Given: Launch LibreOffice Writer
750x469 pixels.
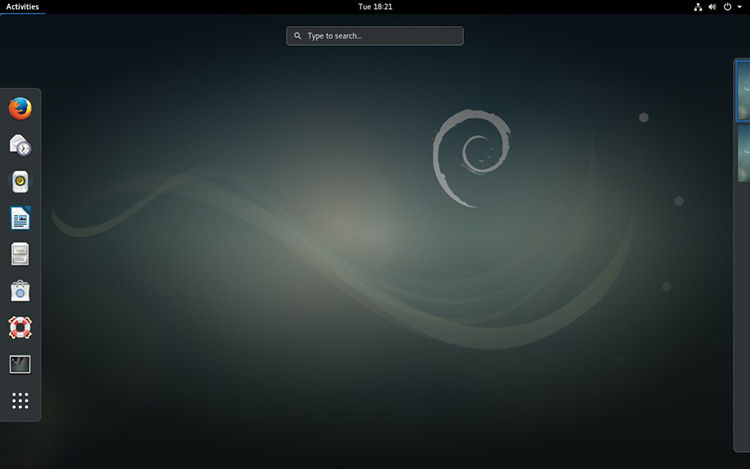Looking at the screenshot, I should pyautogui.click(x=20, y=218).
